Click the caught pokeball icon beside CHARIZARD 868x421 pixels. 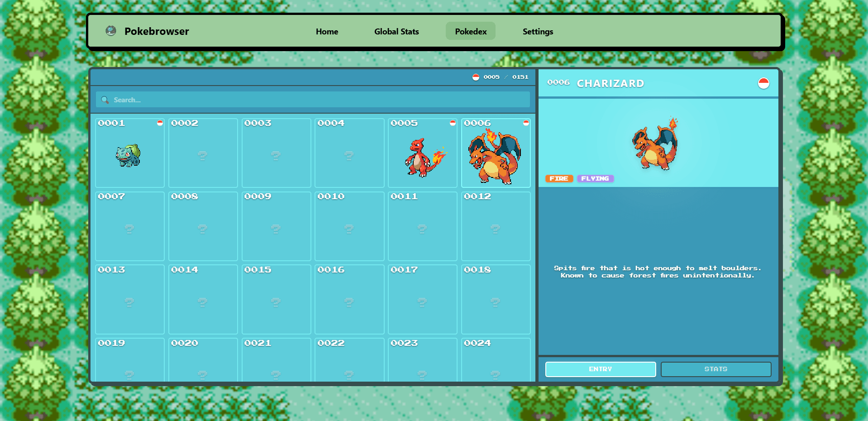763,83
